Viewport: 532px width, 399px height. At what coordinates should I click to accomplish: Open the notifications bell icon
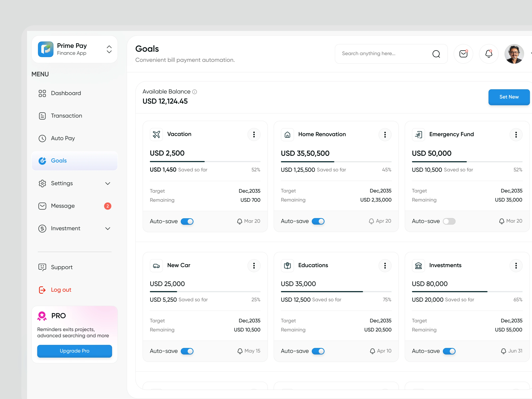(488, 54)
